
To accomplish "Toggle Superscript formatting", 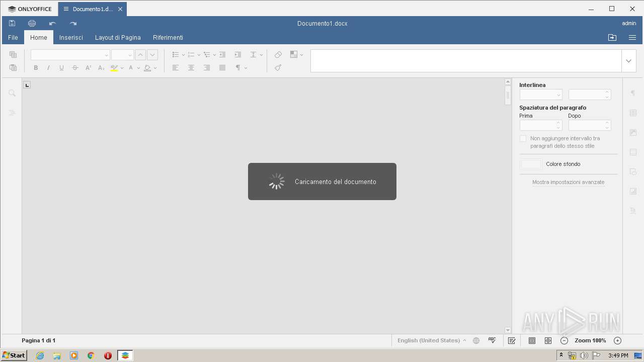I will pos(88,68).
